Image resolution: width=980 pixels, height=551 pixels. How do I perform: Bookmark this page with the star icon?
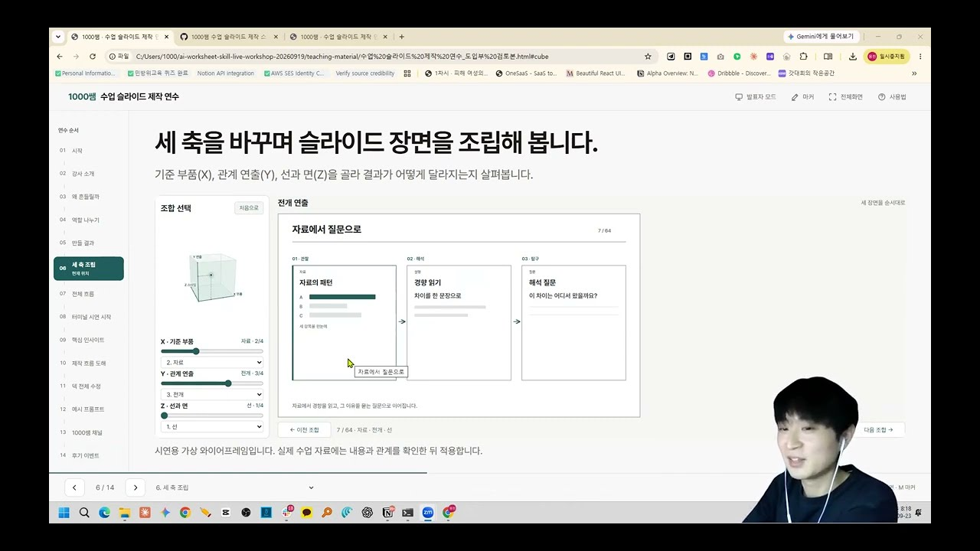(648, 57)
